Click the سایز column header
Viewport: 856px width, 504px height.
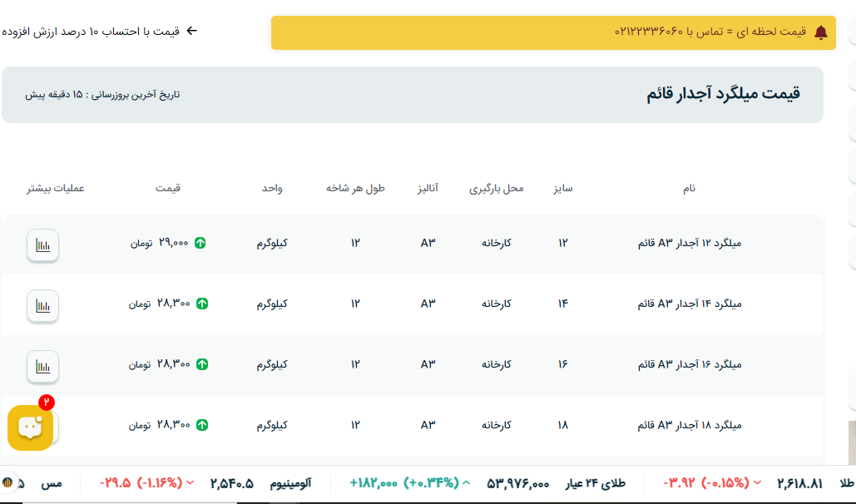[x=563, y=189]
